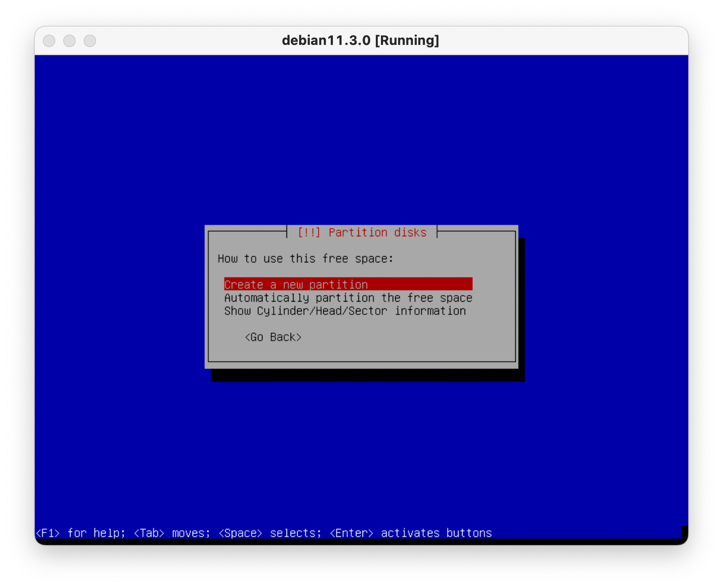Click empty gray area right of <Go Back>
Screen dimensions: 723x588
tap(408, 337)
